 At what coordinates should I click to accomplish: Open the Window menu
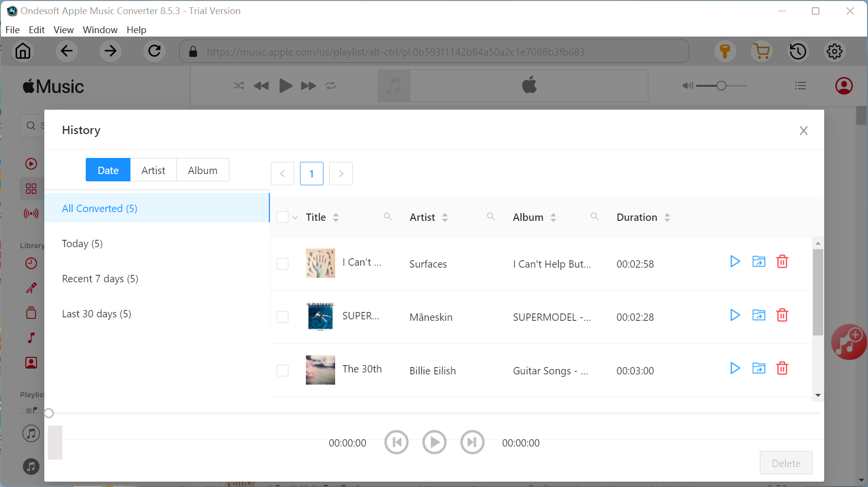(100, 30)
